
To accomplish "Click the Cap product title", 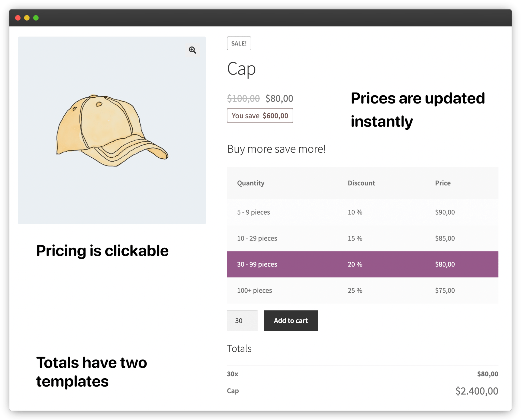I will 241,69.
